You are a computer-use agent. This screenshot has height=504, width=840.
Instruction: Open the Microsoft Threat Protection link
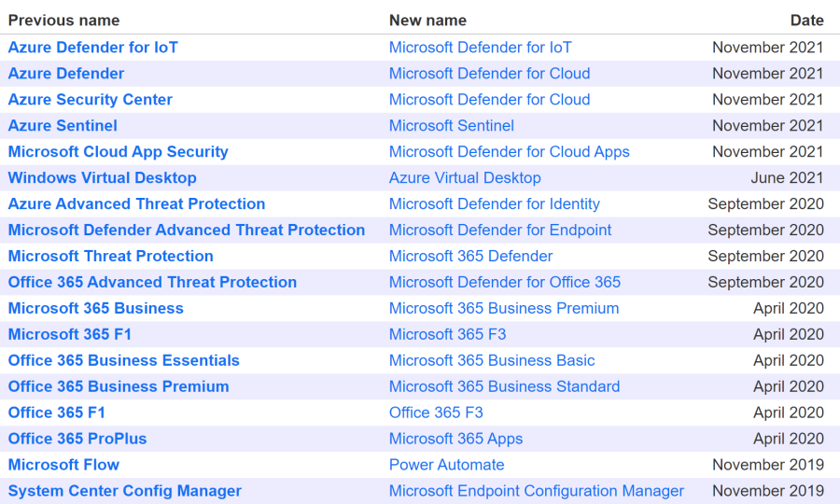(111, 256)
